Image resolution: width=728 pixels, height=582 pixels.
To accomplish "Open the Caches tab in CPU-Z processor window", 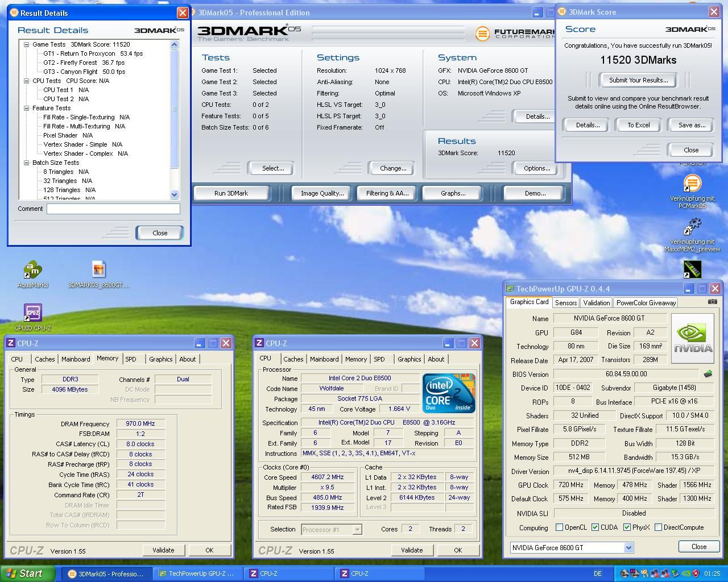I will (x=293, y=359).
